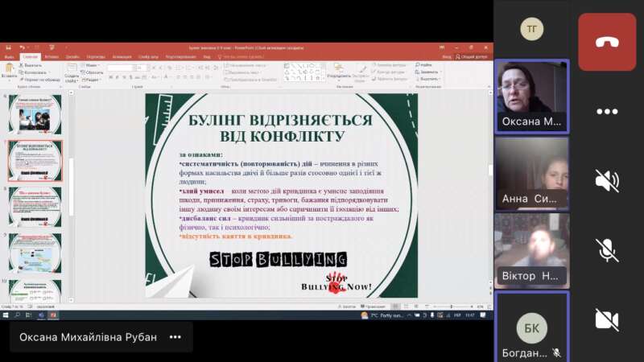Image resolution: width=644 pixels, height=362 pixels.
Task: Switch to the Design (Дизайн) ribbon tab
Action: click(73, 57)
